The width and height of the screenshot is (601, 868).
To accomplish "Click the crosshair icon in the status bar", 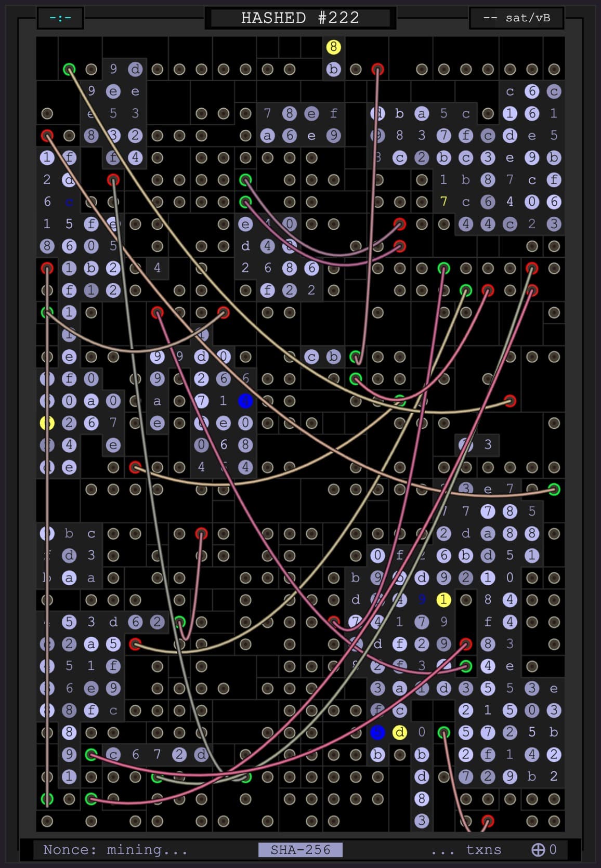I will (538, 850).
